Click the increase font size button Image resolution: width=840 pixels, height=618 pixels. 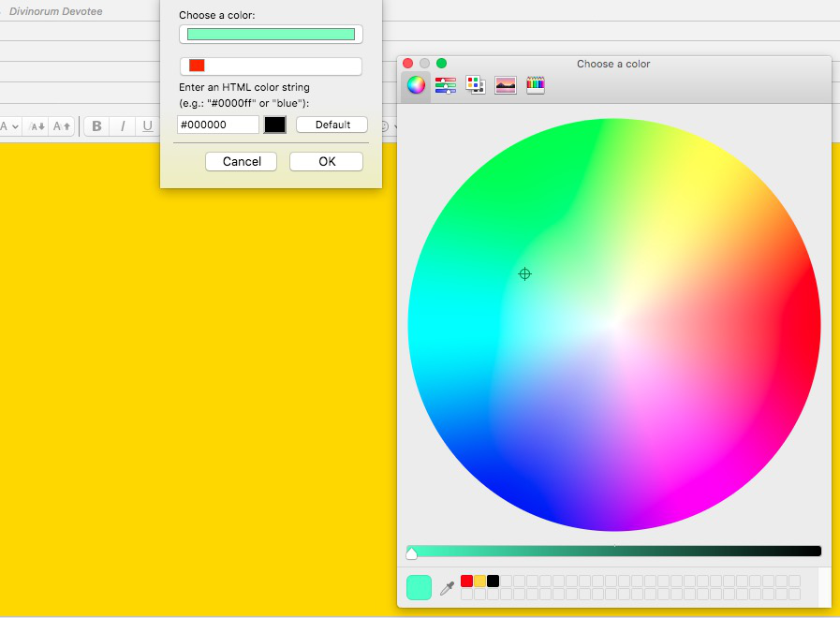click(62, 125)
